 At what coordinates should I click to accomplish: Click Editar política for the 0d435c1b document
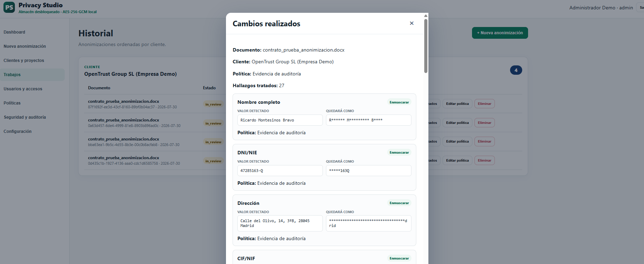[x=457, y=161]
